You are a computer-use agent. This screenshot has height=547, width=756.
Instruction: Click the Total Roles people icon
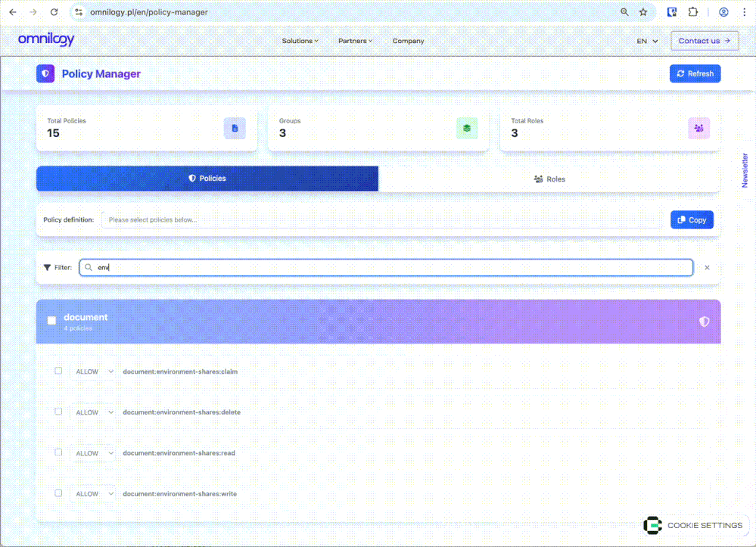pos(698,129)
